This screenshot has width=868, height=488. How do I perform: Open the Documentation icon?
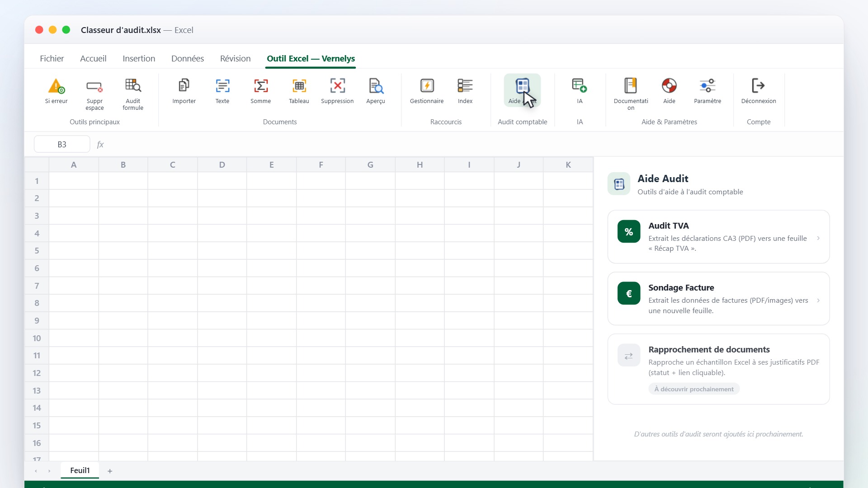631,85
